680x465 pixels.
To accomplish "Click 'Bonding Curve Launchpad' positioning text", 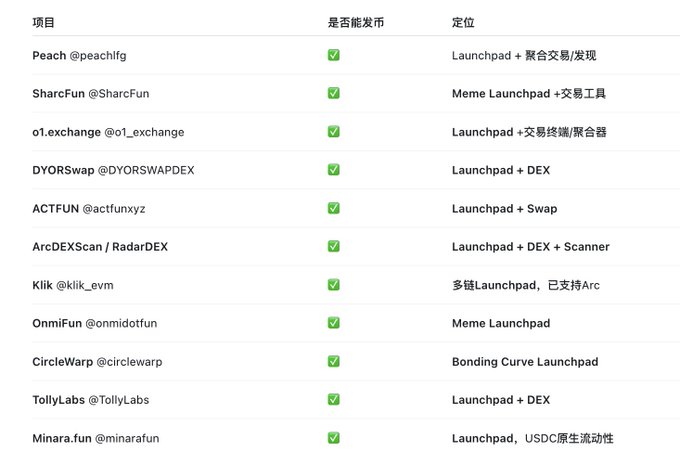I will (525, 362).
